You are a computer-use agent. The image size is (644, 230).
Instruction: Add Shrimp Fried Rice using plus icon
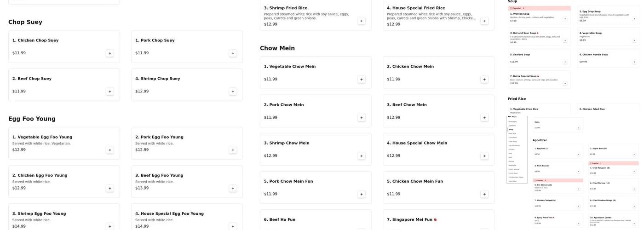(x=361, y=21)
